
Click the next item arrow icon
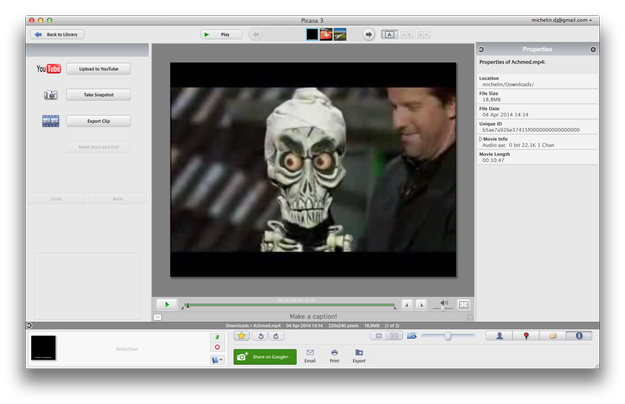click(369, 35)
